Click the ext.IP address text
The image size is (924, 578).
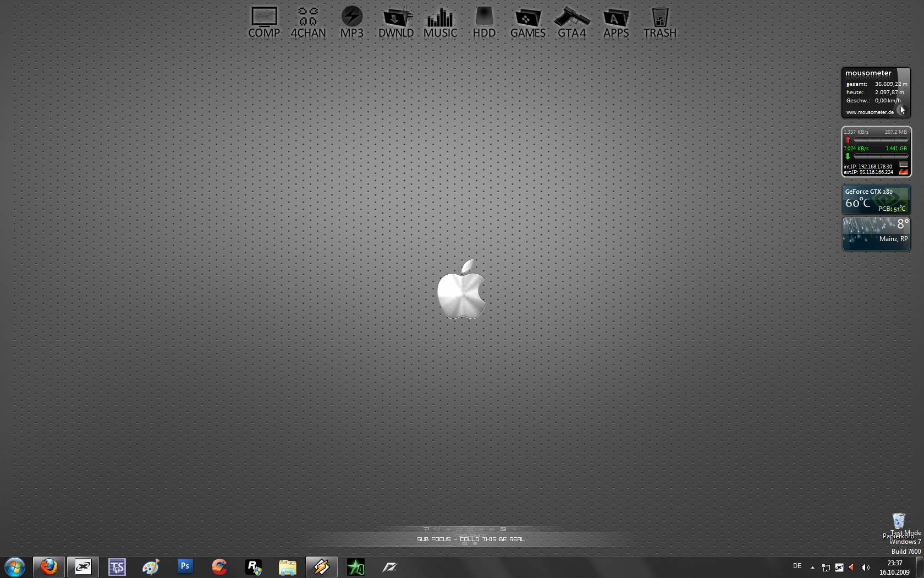(x=868, y=172)
